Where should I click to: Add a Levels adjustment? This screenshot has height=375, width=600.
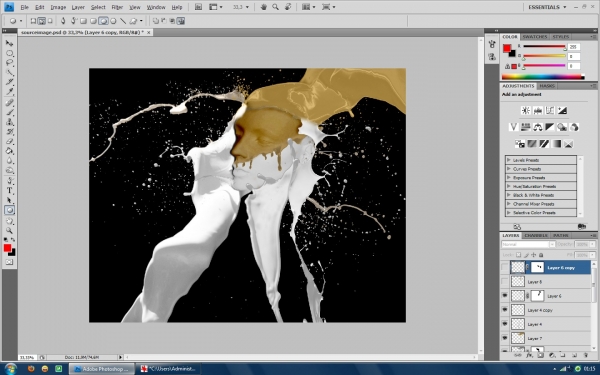point(538,111)
